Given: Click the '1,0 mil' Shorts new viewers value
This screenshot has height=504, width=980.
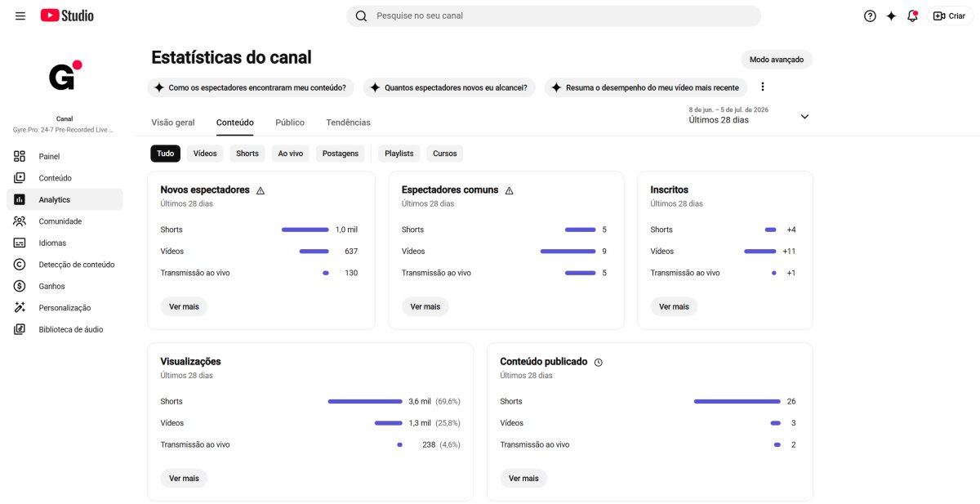Looking at the screenshot, I should (346, 230).
